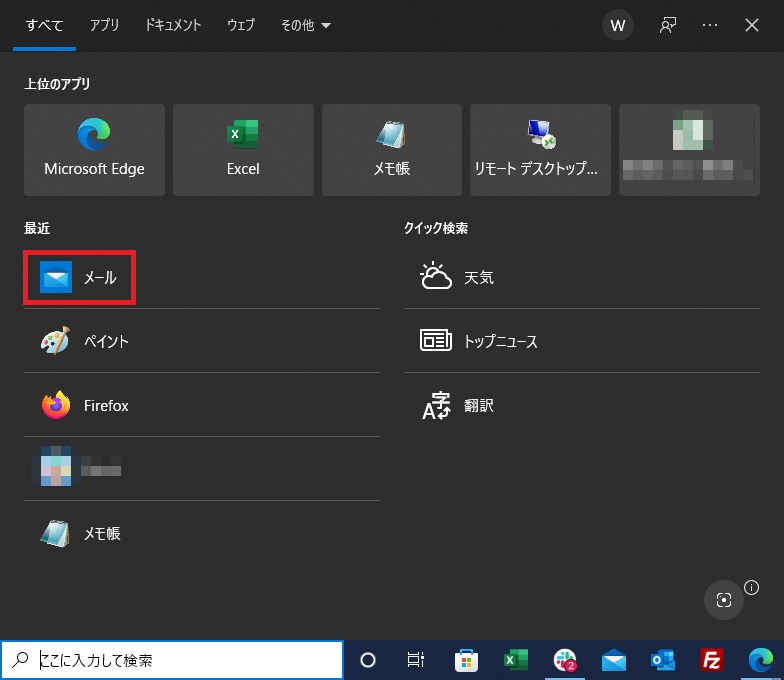The image size is (784, 680).
Task: Open Mail app from the taskbar
Action: (614, 660)
